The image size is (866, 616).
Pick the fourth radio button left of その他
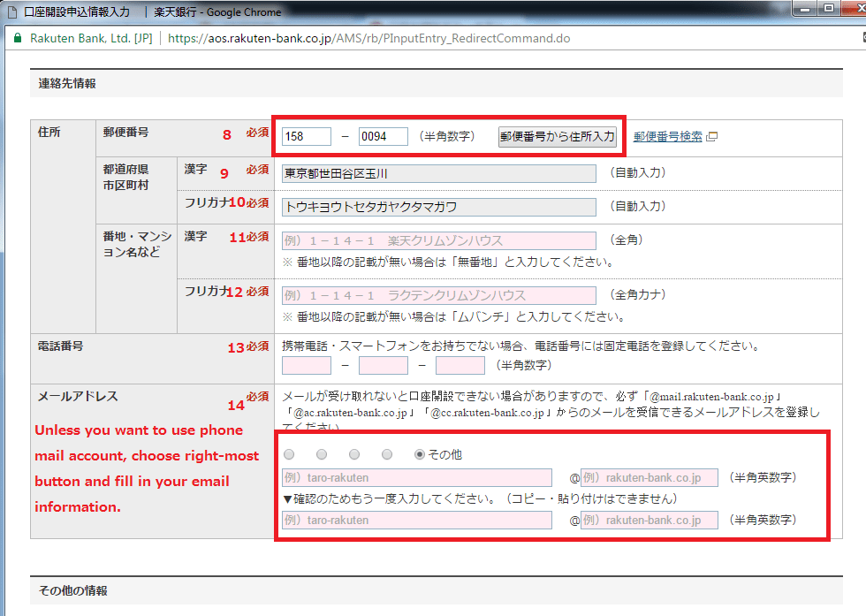click(x=387, y=454)
